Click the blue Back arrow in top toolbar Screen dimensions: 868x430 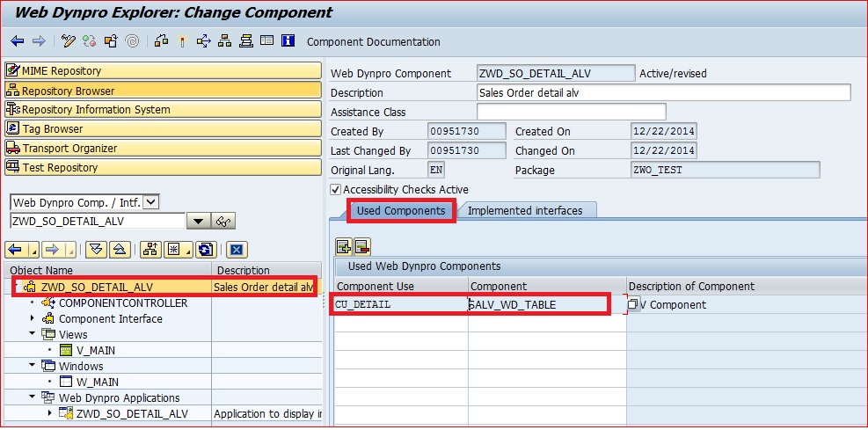[18, 41]
